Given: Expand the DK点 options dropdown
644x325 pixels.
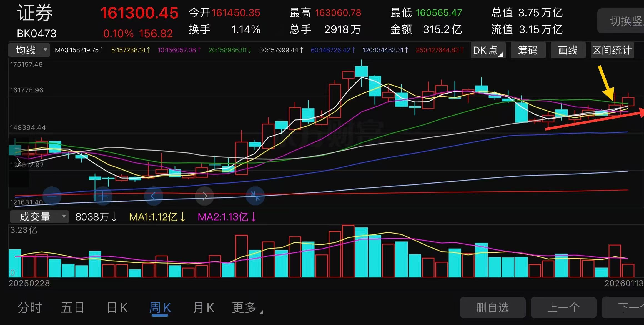Looking at the screenshot, I should [487, 50].
